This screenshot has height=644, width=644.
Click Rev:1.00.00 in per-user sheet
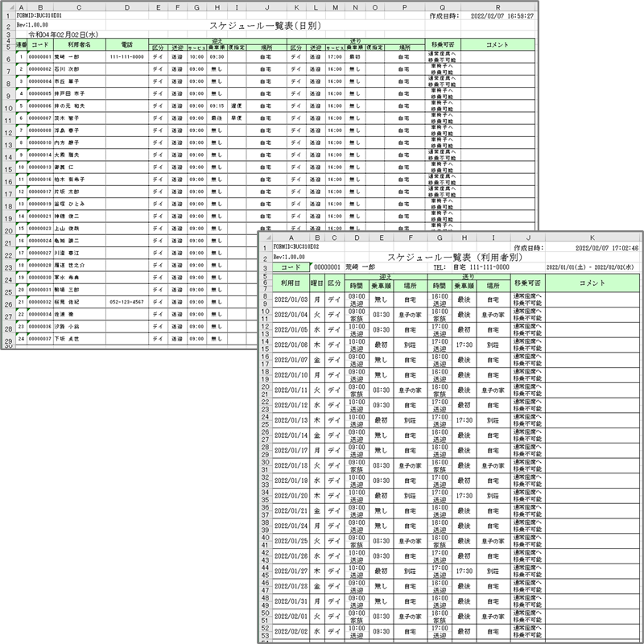[x=289, y=257]
